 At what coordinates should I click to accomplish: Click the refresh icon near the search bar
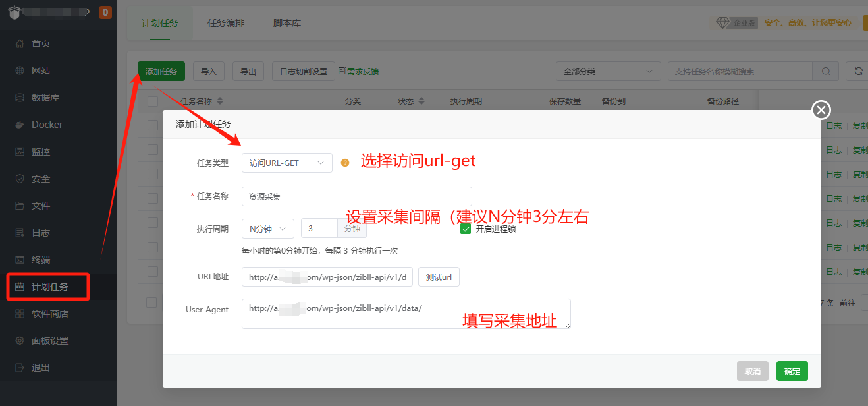coord(857,71)
